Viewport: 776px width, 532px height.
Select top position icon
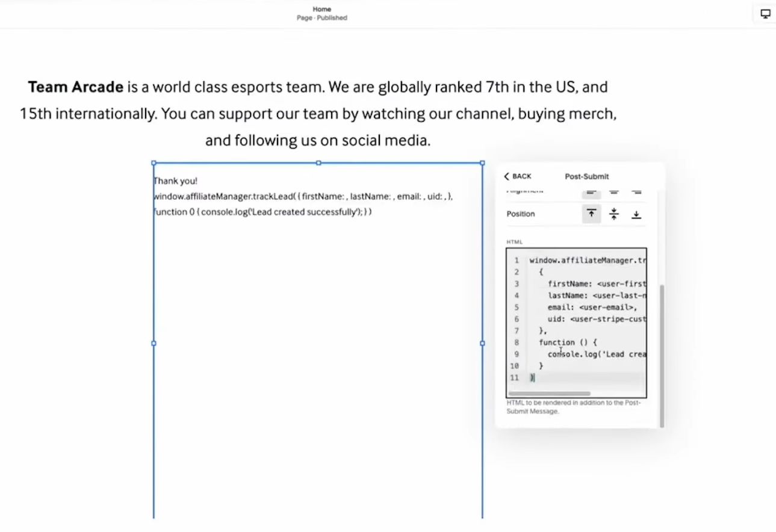click(592, 214)
